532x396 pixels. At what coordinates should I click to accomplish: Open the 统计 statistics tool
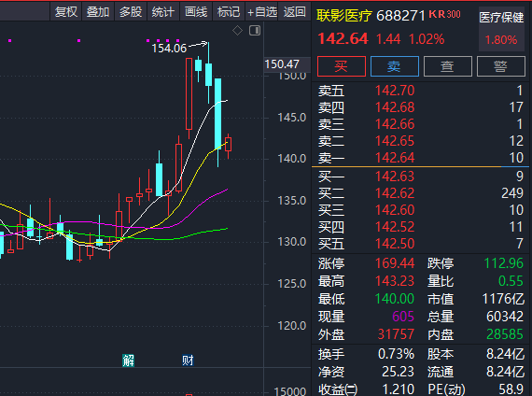[163, 12]
